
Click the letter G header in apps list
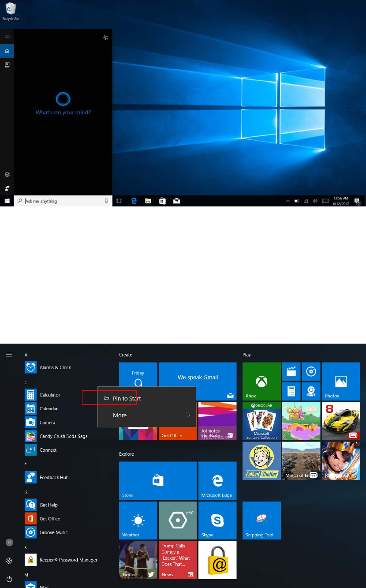(x=26, y=492)
